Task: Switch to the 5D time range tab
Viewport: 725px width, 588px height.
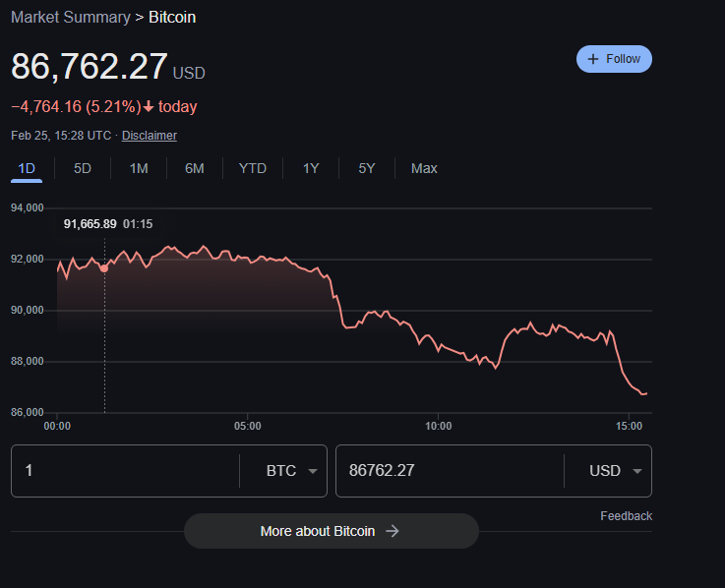Action: pos(83,168)
